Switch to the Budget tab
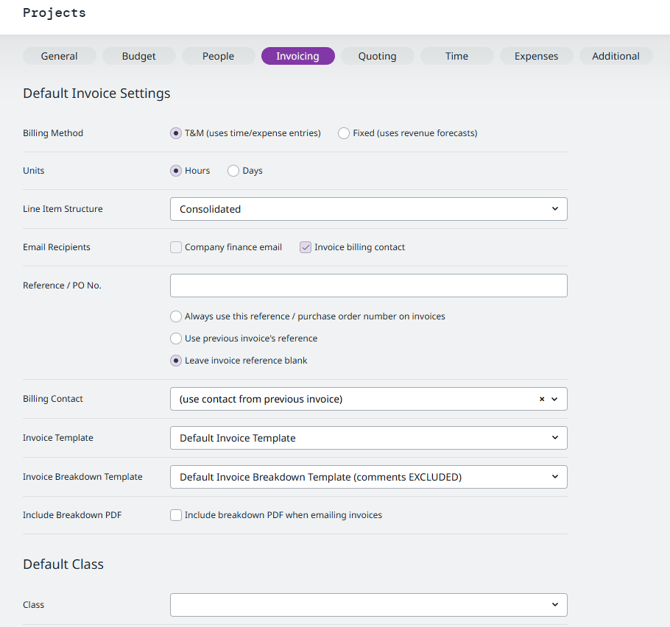Viewport: 670px width, 627px height. click(x=139, y=56)
